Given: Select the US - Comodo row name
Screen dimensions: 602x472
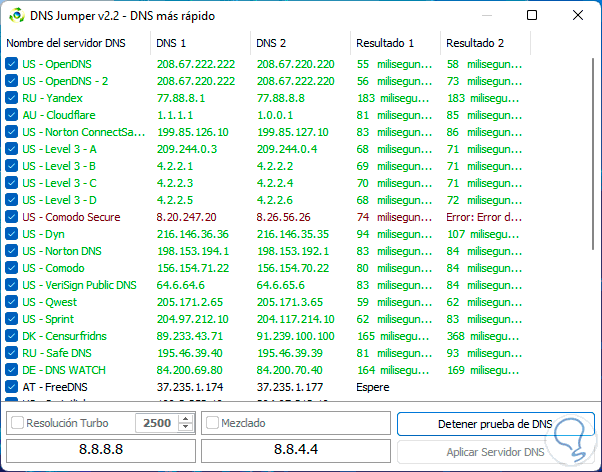Looking at the screenshot, I should [x=53, y=268].
